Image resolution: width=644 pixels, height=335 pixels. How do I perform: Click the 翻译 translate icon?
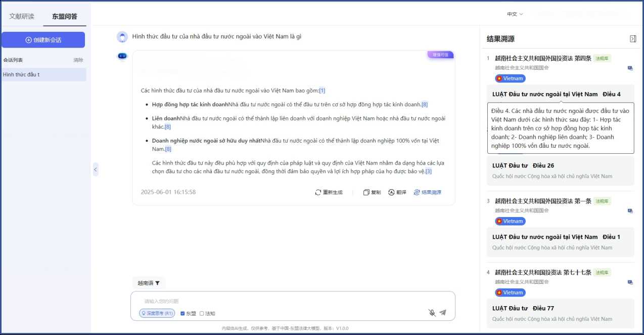click(391, 192)
